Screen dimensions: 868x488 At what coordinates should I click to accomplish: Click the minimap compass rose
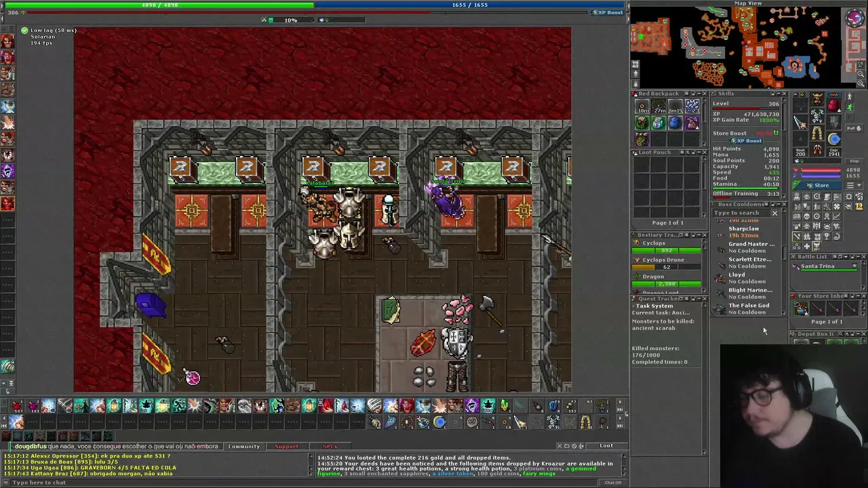(x=854, y=18)
